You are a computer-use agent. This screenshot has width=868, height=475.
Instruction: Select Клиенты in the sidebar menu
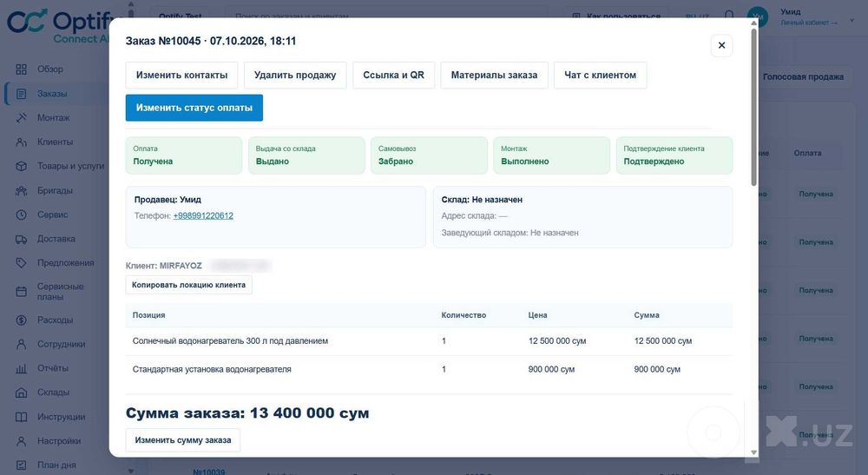pyautogui.click(x=55, y=142)
